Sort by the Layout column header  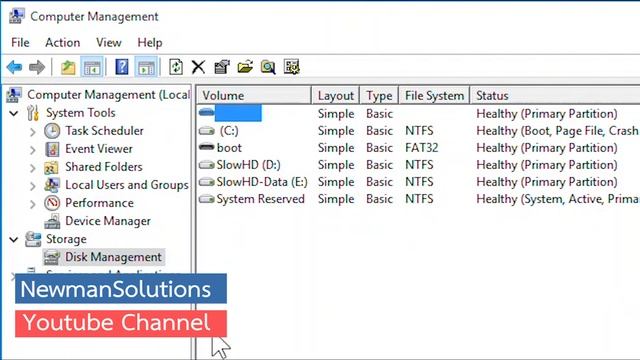[x=336, y=96]
